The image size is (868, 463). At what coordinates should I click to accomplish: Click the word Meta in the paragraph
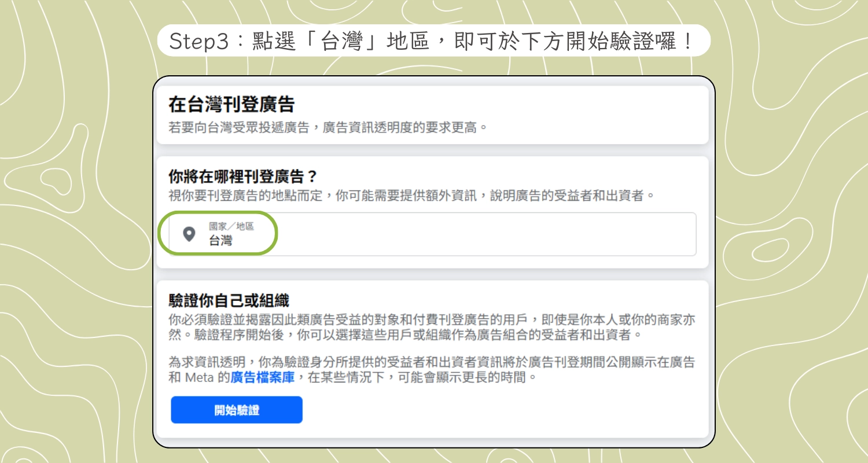point(201,378)
